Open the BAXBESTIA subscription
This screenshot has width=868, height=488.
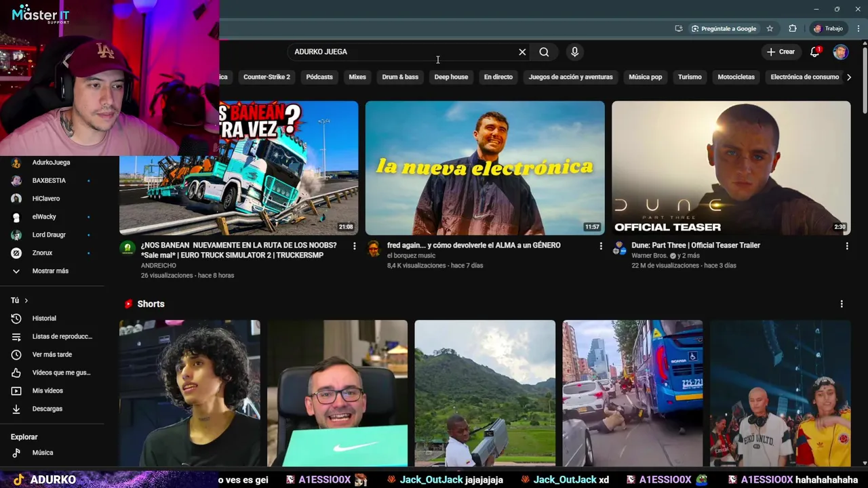pos(52,181)
